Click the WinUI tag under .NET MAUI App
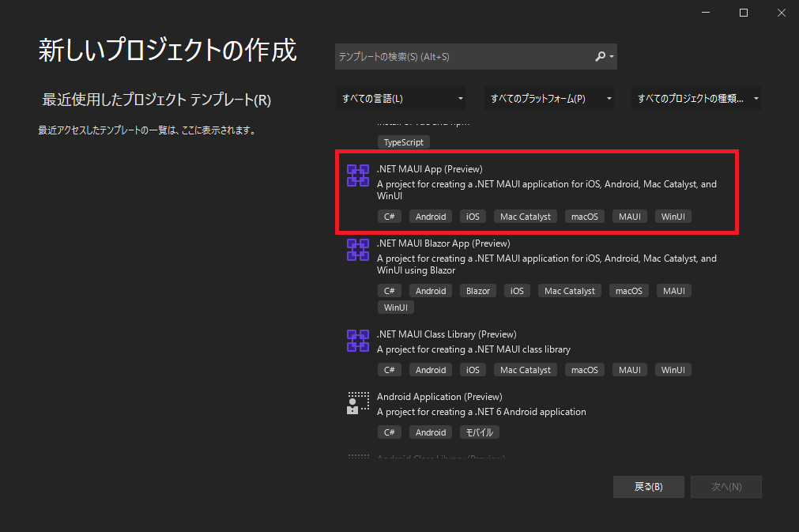The width and height of the screenshot is (799, 532). [673, 217]
